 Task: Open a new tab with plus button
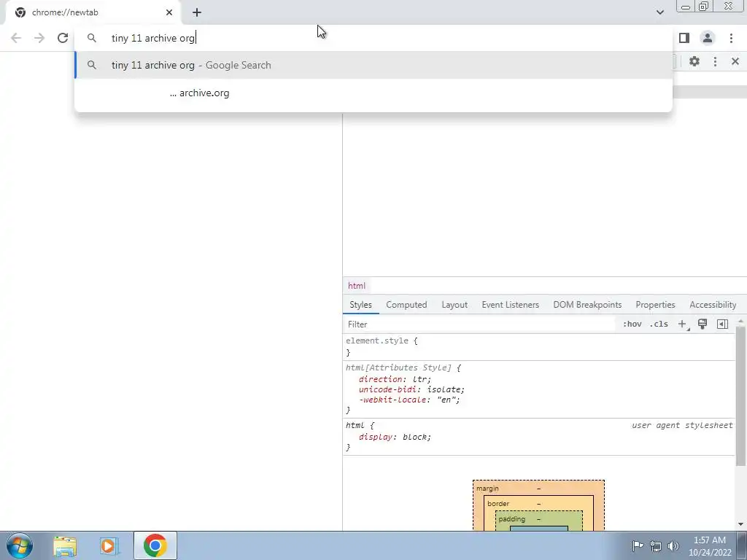click(x=197, y=12)
